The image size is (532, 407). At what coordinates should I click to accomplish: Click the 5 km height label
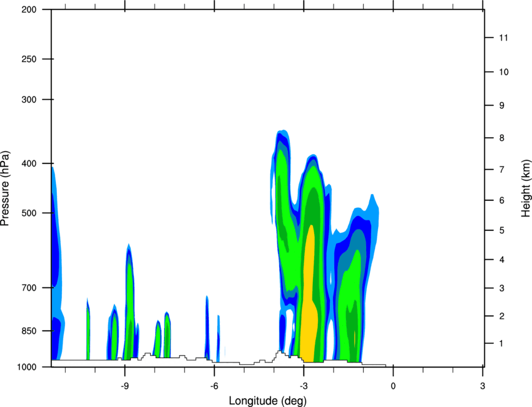tap(502, 230)
